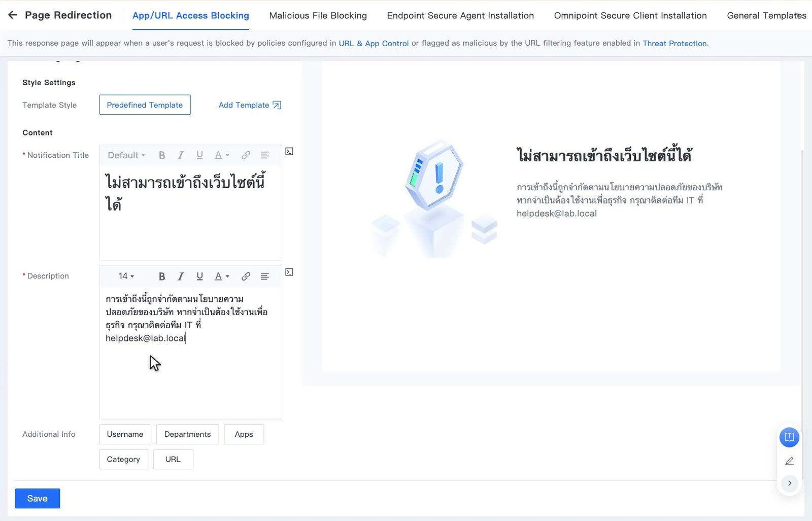Image resolution: width=812 pixels, height=521 pixels.
Task: Set text alignment in Description toolbar
Action: coord(265,276)
